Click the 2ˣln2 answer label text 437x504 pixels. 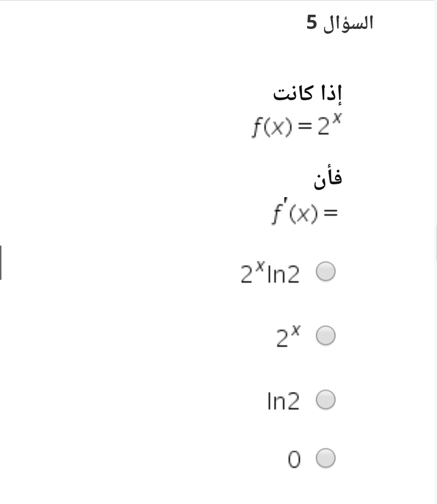(270, 273)
